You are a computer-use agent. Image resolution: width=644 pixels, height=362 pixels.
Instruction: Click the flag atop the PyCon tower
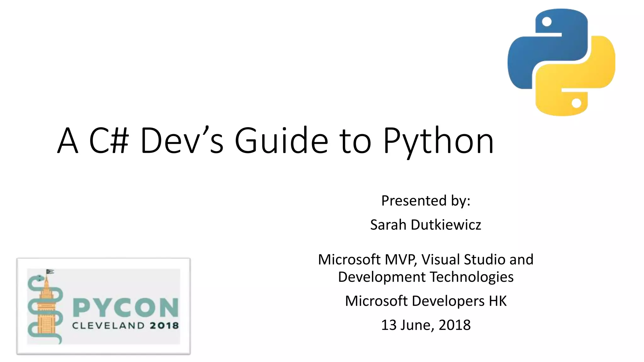click(x=50, y=271)
